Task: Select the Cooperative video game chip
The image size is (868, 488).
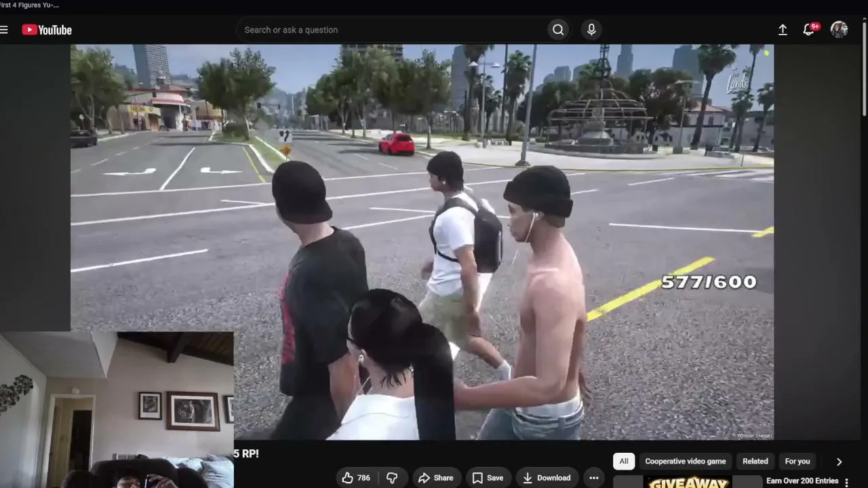Action: [685, 462]
